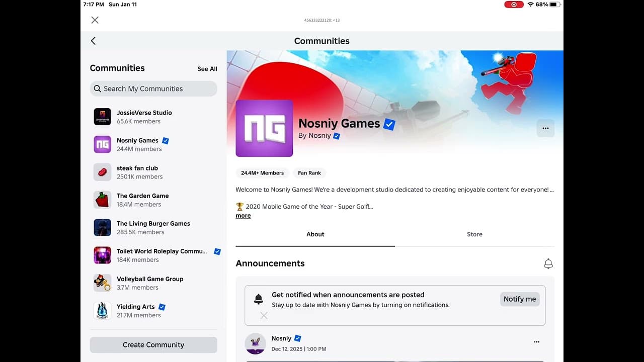Click the 24.4M+ Members chip
644x362 pixels.
(262, 173)
